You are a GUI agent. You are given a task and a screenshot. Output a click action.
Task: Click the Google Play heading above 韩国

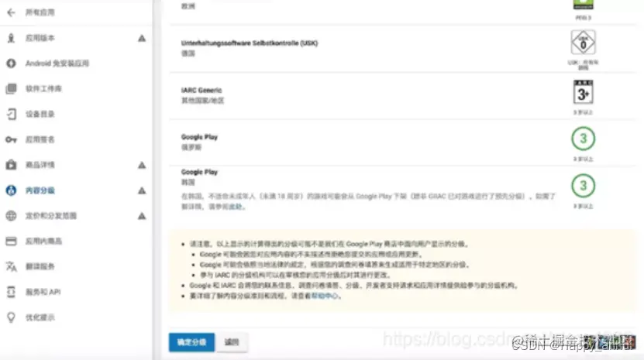coord(199,172)
